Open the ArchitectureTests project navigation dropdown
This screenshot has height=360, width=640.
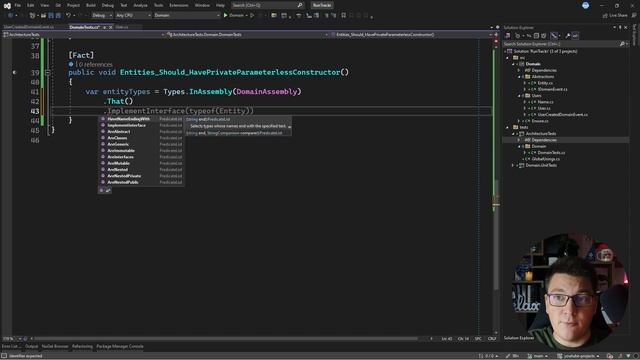(84, 35)
